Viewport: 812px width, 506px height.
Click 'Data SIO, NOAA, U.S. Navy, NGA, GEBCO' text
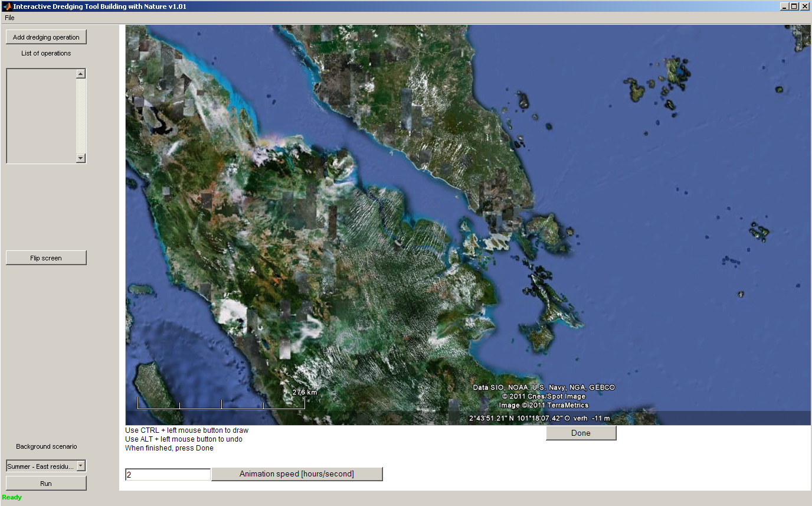(543, 387)
